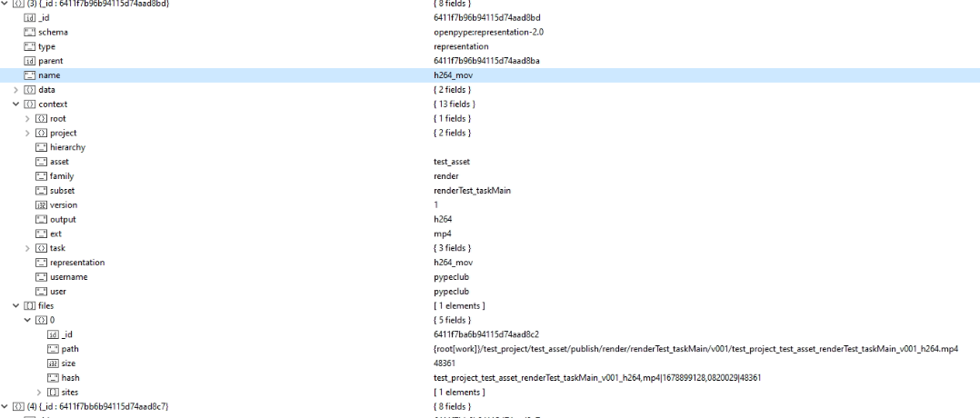Click the version field label

64,204
